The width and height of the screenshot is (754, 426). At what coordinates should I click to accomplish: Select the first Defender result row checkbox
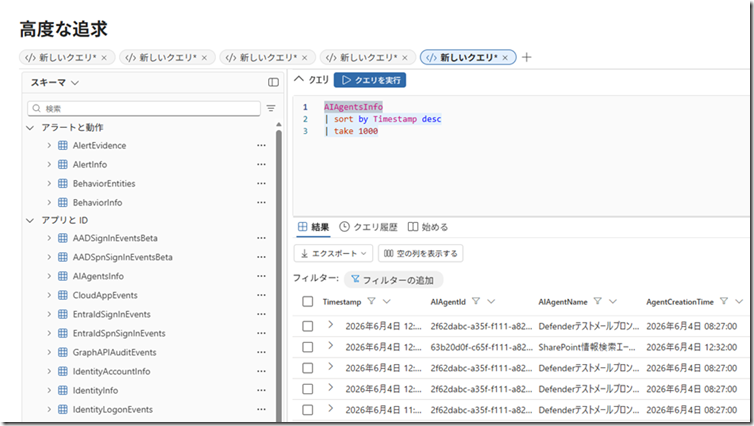pyautogui.click(x=307, y=326)
